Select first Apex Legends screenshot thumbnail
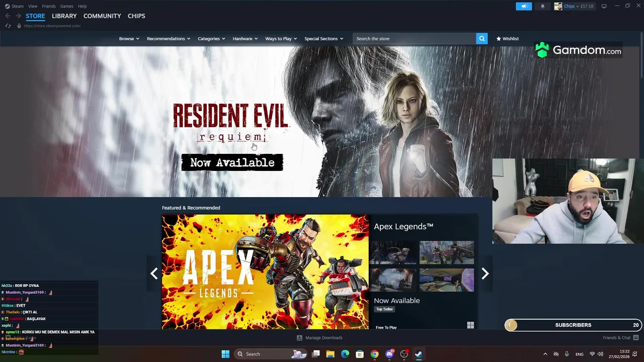This screenshot has width=644, height=362. click(x=393, y=252)
